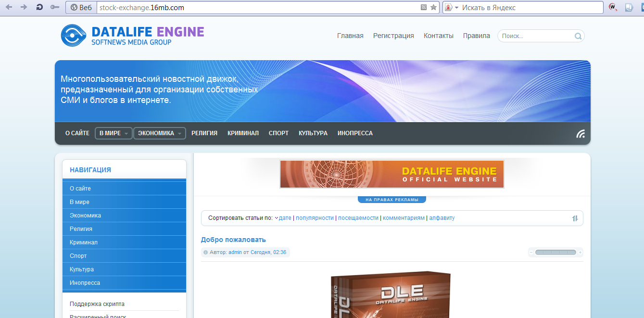Sort articles by алфавиту
The height and width of the screenshot is (318, 644).
[x=442, y=218]
